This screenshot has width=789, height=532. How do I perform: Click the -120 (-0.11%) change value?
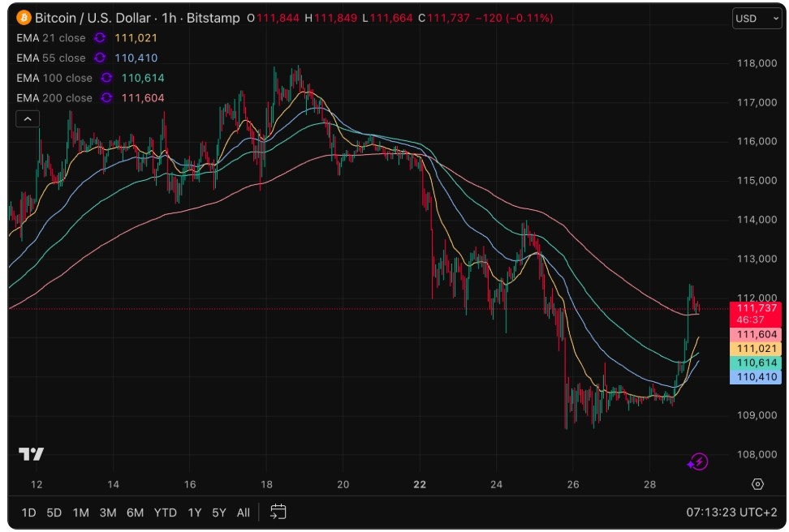click(x=515, y=18)
